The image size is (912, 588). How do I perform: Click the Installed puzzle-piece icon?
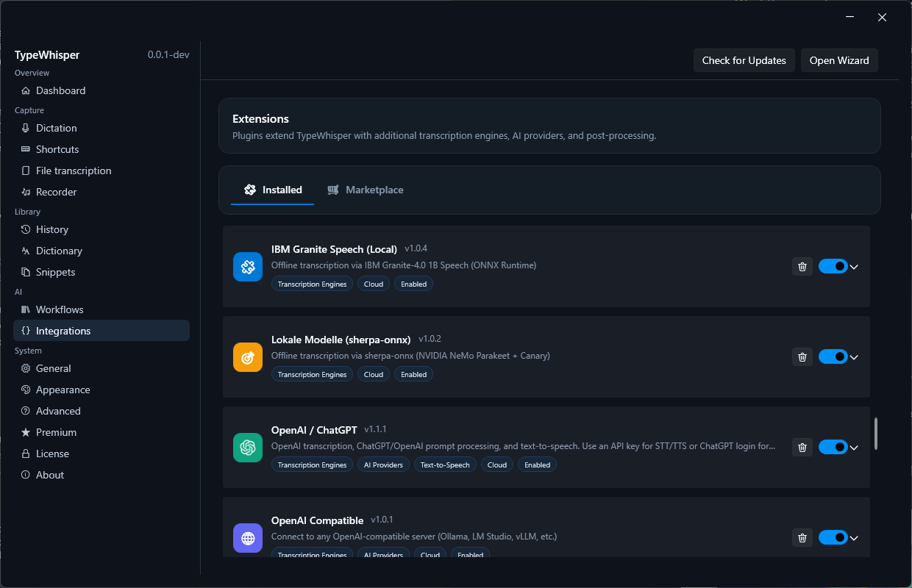pyautogui.click(x=249, y=190)
